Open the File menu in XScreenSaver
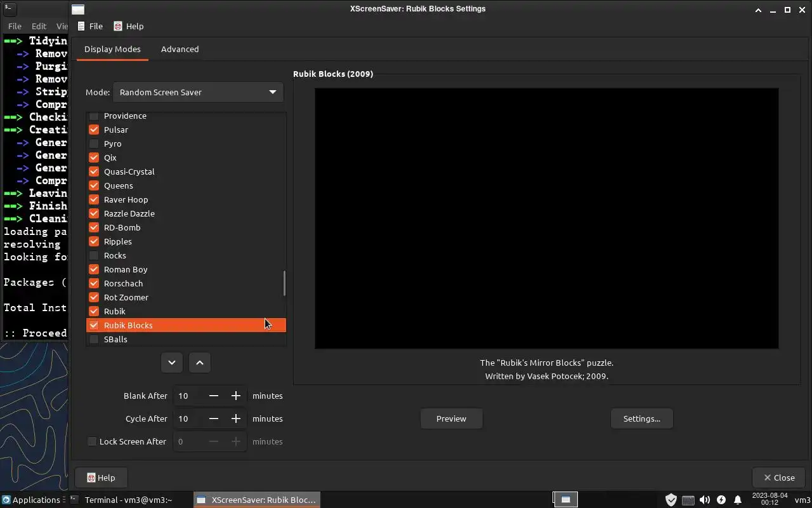This screenshot has height=508, width=812. (x=89, y=26)
